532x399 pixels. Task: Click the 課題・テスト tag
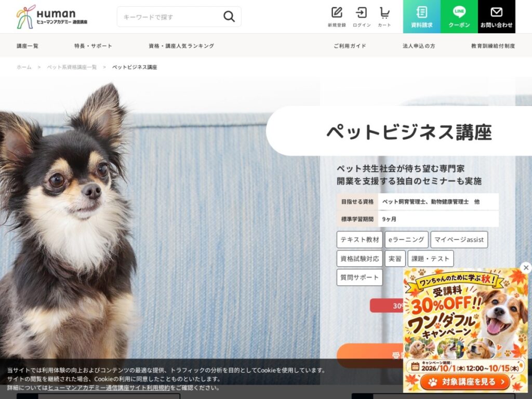click(x=431, y=259)
